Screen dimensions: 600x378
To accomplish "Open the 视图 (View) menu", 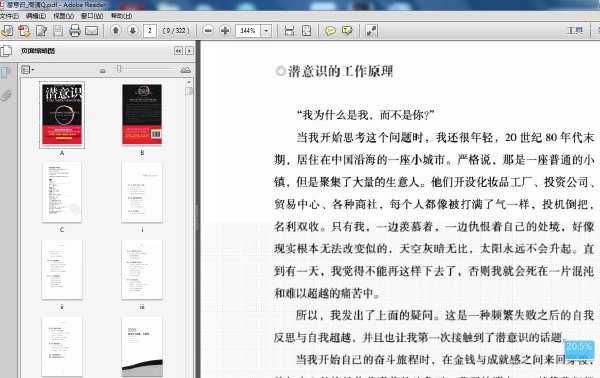I will (x=63, y=16).
